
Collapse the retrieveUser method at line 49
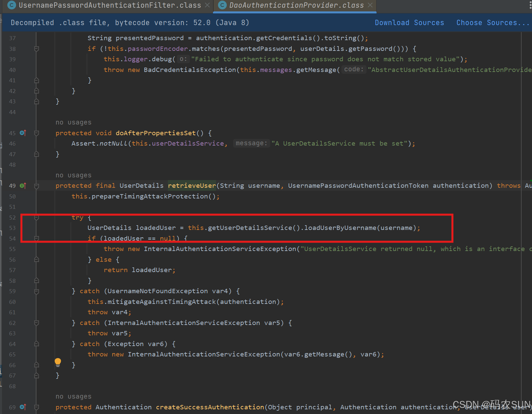coord(36,186)
